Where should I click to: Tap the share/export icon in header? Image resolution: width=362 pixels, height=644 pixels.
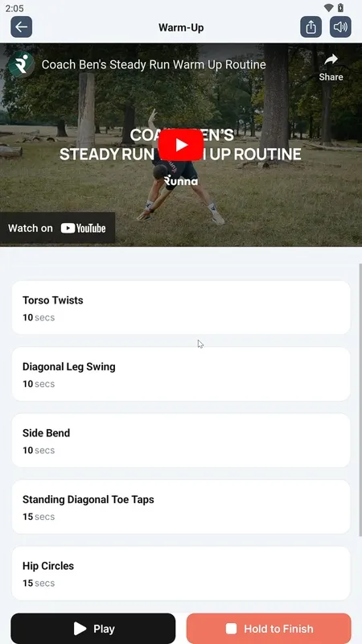[311, 27]
